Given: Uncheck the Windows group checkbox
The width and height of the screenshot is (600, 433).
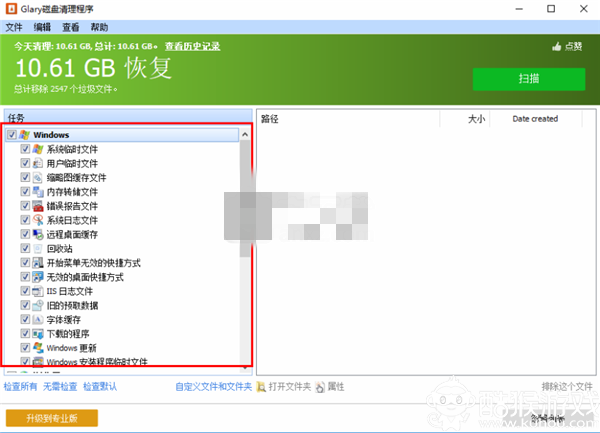Looking at the screenshot, I should click(12, 135).
